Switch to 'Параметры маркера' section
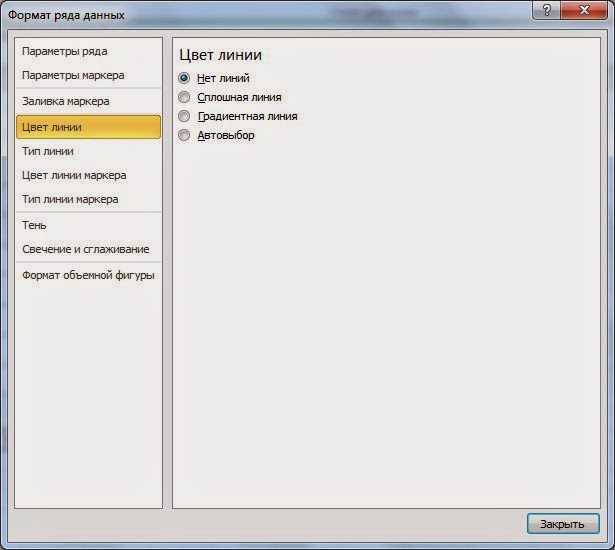Viewport: 615px width, 550px height. click(x=89, y=75)
